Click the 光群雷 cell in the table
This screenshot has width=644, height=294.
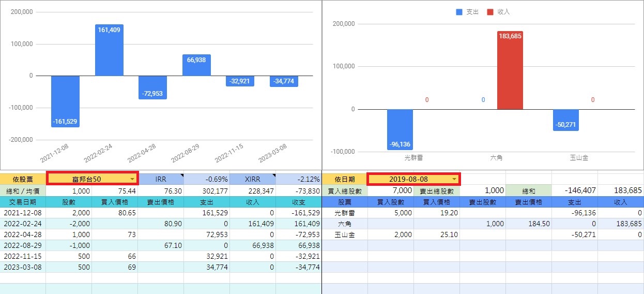point(344,213)
